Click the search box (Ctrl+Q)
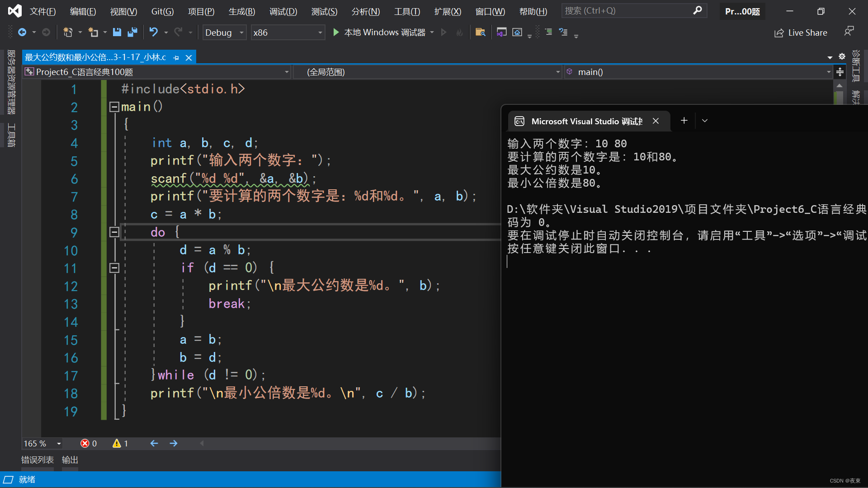This screenshot has width=868, height=488. click(x=628, y=11)
